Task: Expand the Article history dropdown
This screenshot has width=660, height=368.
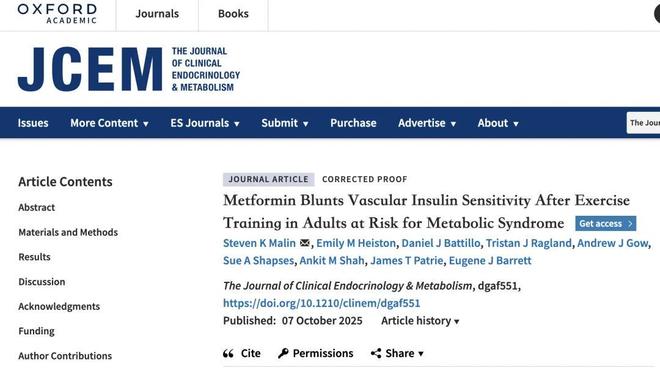Action: click(420, 321)
